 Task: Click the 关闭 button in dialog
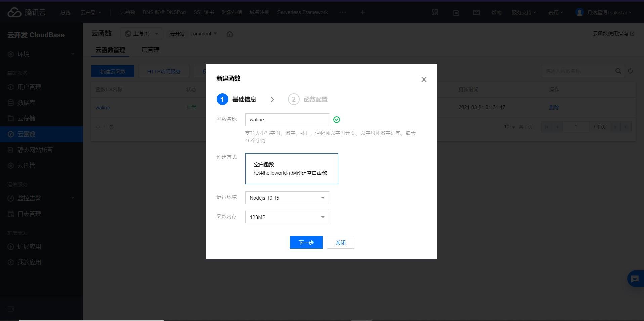(x=341, y=243)
